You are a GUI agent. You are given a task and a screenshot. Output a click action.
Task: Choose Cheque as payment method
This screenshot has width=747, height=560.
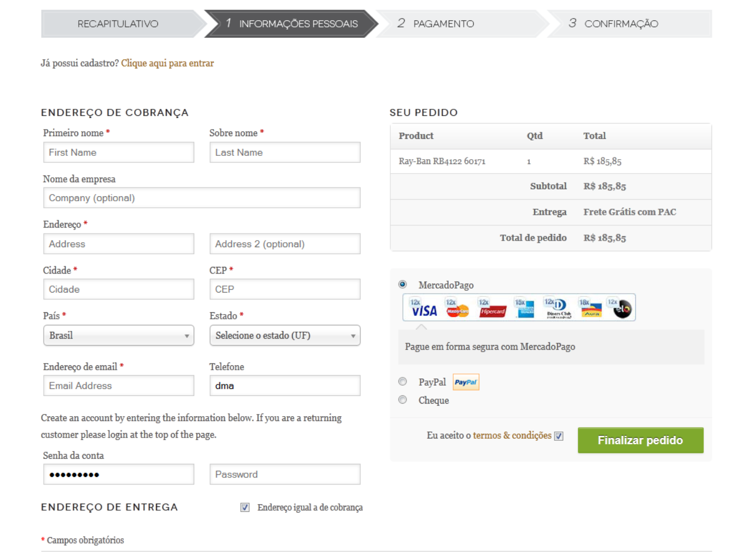click(x=403, y=400)
